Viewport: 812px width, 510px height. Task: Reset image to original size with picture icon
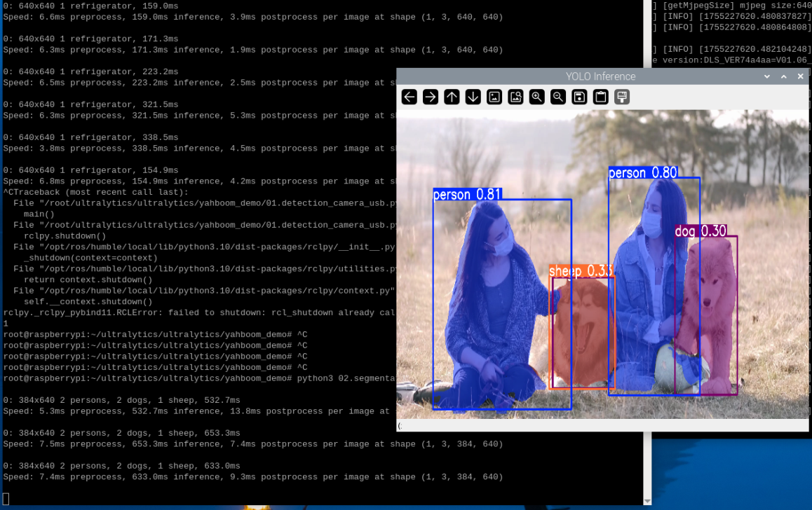point(494,97)
